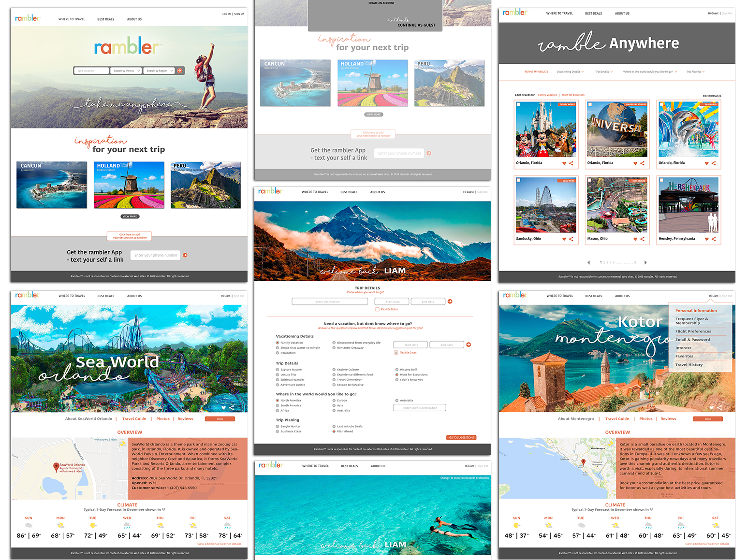Select Email & Password in the account menu

pos(693,340)
